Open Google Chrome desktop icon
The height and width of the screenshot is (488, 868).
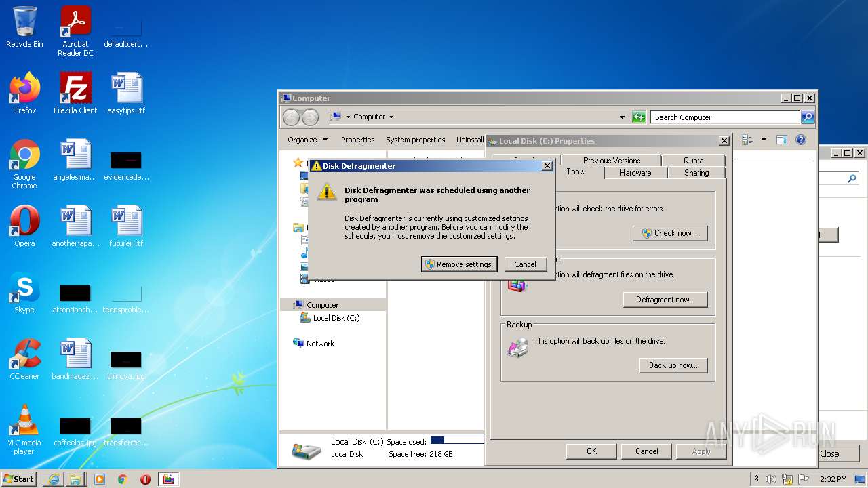click(x=24, y=164)
